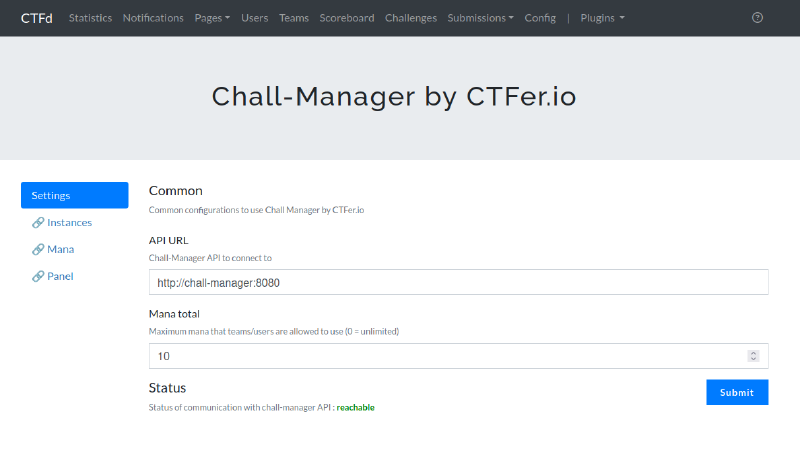
Task: Open the Challenges page
Action: tap(411, 18)
